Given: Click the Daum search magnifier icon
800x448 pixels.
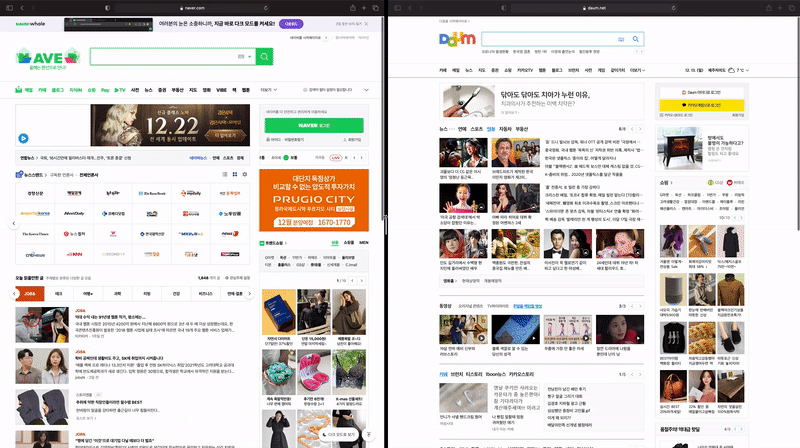Looking at the screenshot, I should click(636, 39).
